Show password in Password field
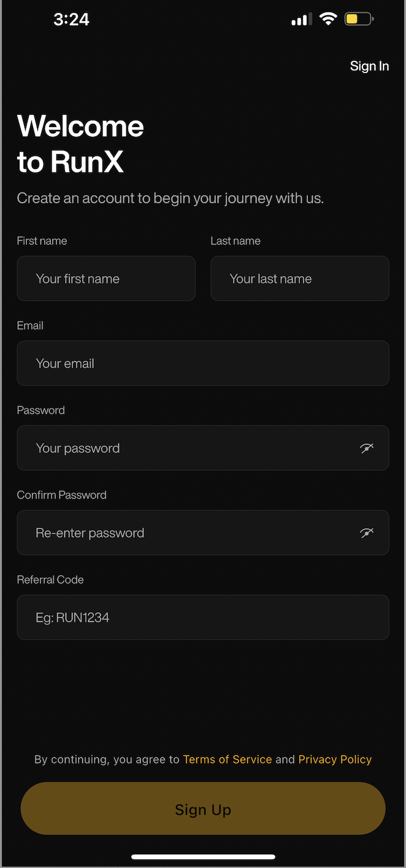Image resolution: width=406 pixels, height=868 pixels. click(367, 448)
